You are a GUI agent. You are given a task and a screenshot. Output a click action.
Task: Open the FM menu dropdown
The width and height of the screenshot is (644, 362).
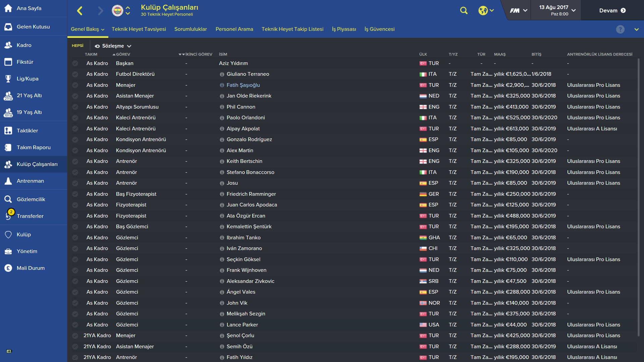[x=518, y=11]
